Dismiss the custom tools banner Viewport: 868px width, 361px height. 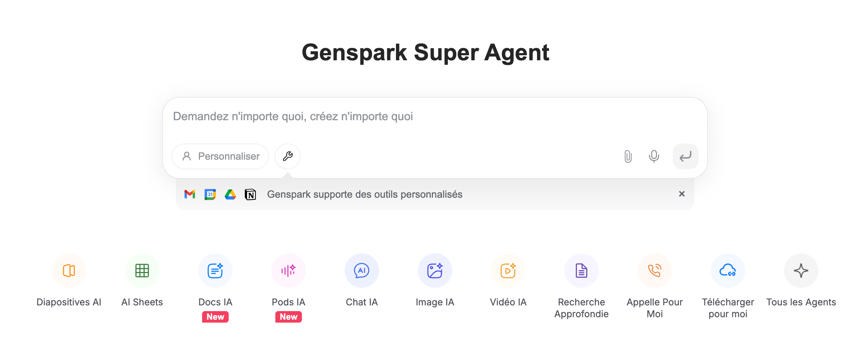point(682,194)
